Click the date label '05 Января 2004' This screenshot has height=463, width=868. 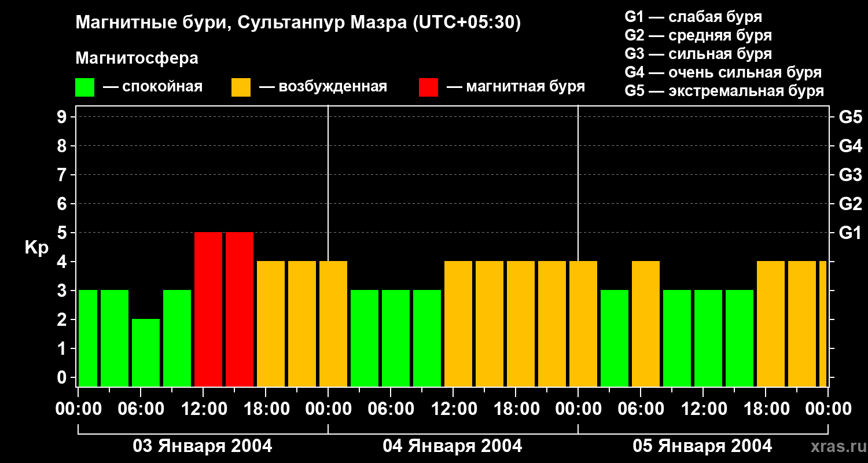[x=703, y=446]
